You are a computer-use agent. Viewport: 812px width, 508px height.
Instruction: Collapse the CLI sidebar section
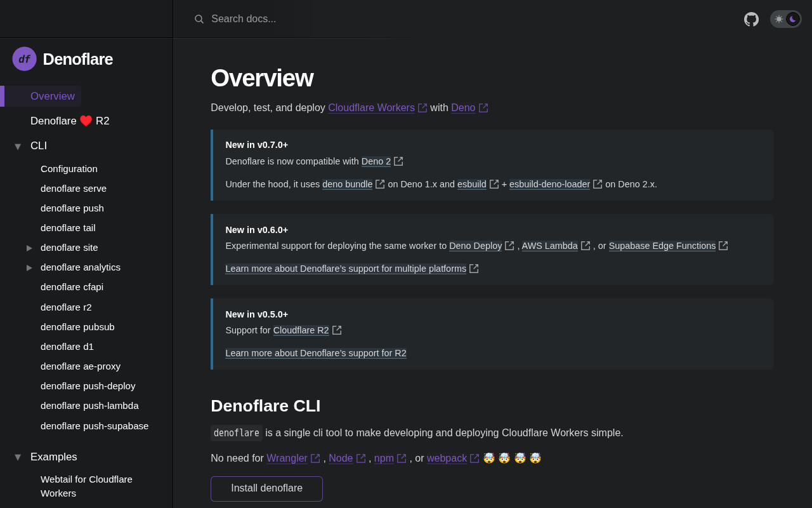click(x=18, y=147)
